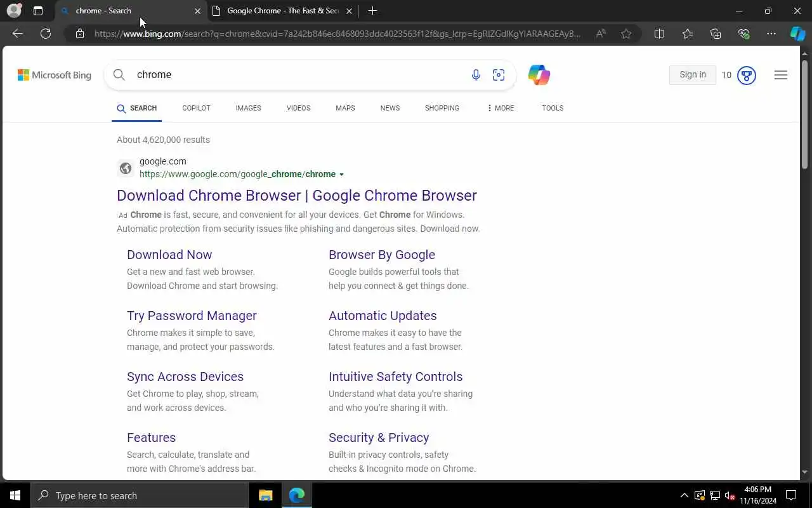
Task: Click the page vertical scrollbar thumb
Action: pos(805,114)
